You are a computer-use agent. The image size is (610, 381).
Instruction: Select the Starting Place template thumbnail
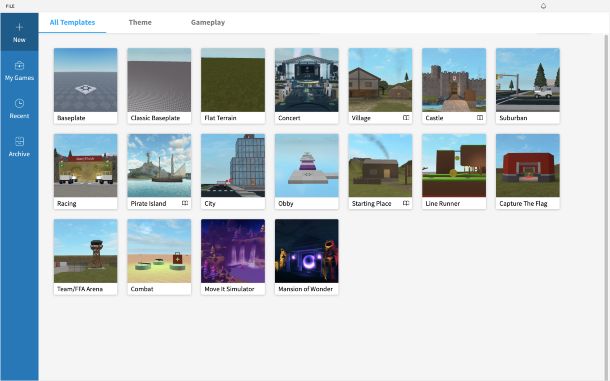pos(380,165)
